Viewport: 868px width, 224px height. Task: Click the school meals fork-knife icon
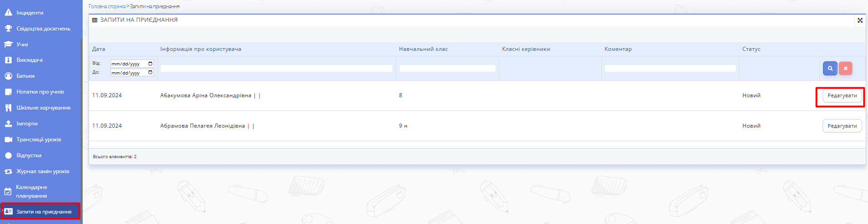point(8,108)
